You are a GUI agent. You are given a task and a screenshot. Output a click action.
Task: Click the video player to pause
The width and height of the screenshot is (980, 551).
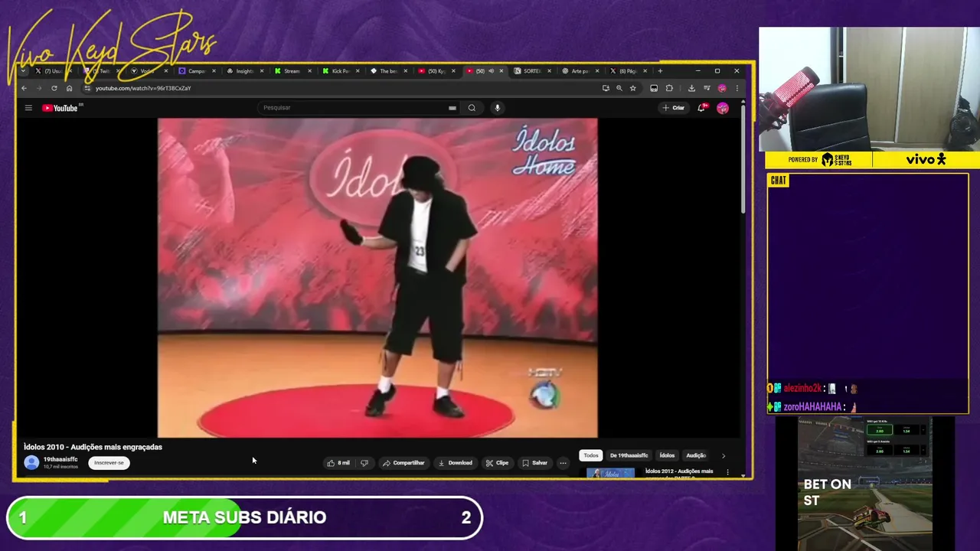pos(377,278)
